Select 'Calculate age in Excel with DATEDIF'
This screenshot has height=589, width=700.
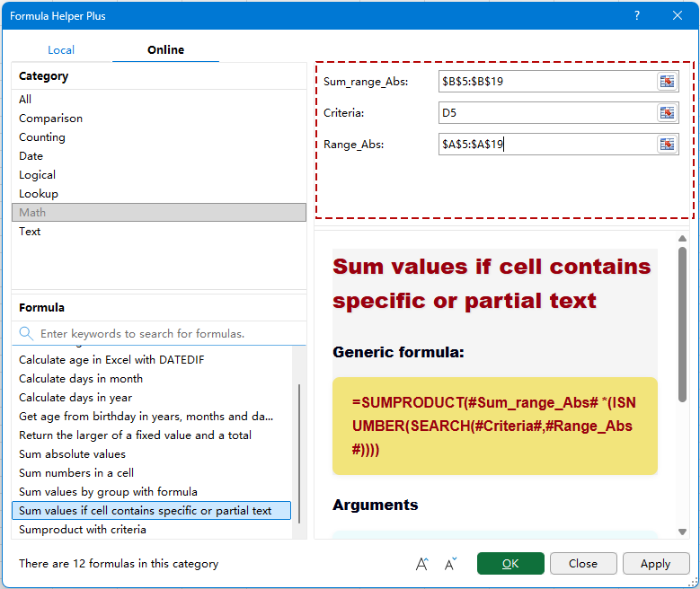point(152,360)
